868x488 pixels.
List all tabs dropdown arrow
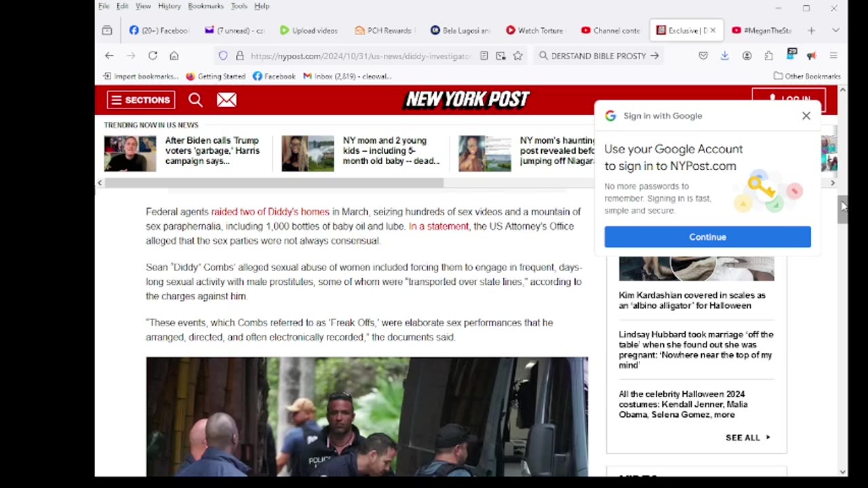tap(835, 30)
